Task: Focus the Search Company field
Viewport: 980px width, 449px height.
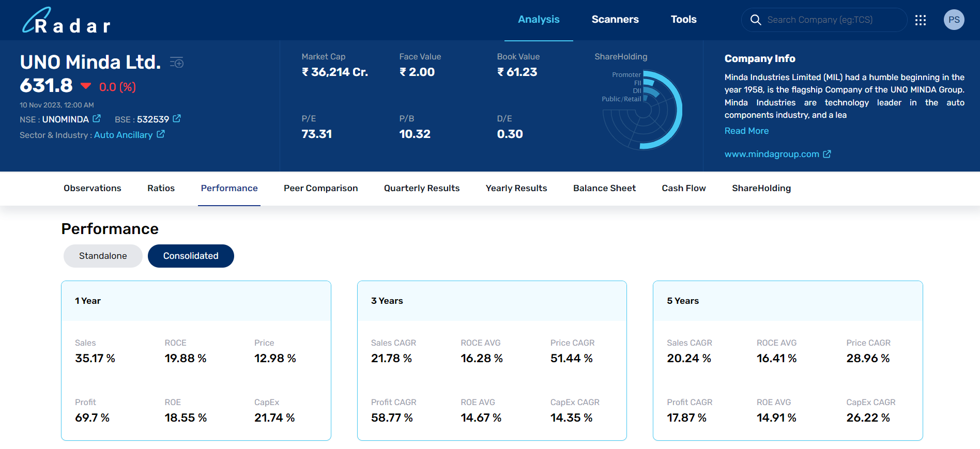Action: click(x=824, y=20)
